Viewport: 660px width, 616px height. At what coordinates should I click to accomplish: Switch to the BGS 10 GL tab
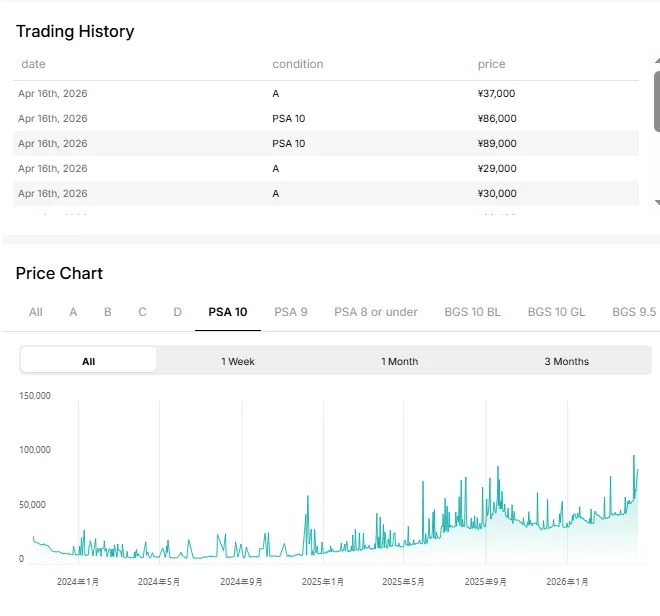point(556,312)
